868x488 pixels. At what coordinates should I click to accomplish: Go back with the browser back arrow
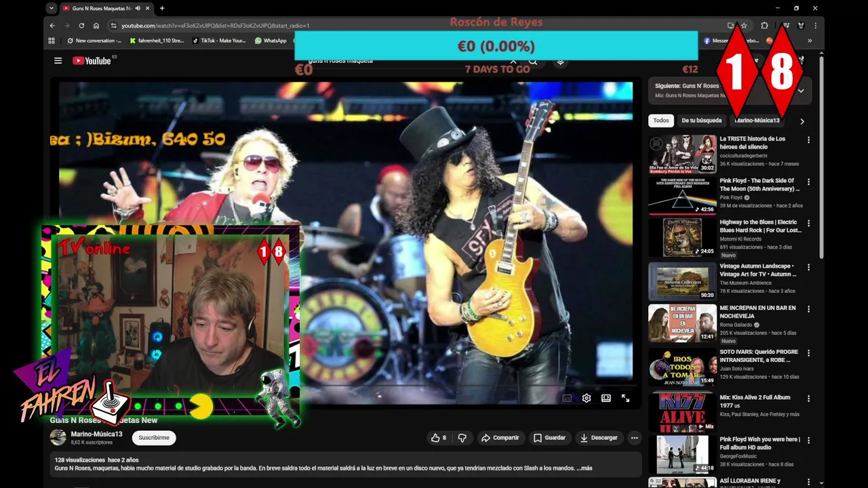(52, 26)
